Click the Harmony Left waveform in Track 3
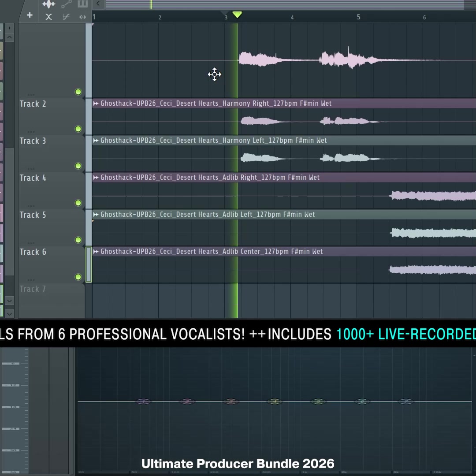Viewport: 476px width, 476px height. pos(310,158)
